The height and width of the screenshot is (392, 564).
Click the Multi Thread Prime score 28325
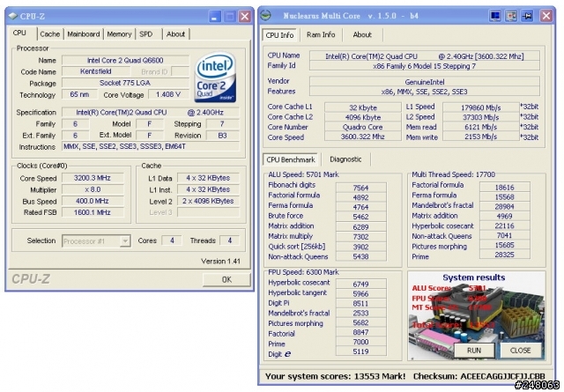pyautogui.click(x=504, y=255)
